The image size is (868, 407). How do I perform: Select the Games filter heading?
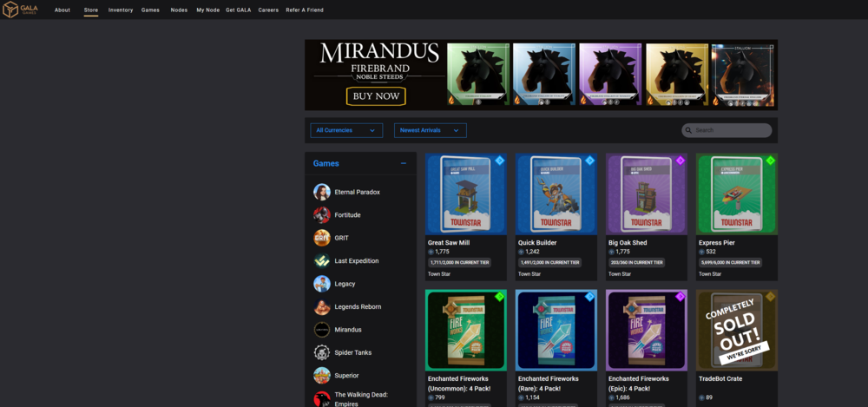click(326, 163)
